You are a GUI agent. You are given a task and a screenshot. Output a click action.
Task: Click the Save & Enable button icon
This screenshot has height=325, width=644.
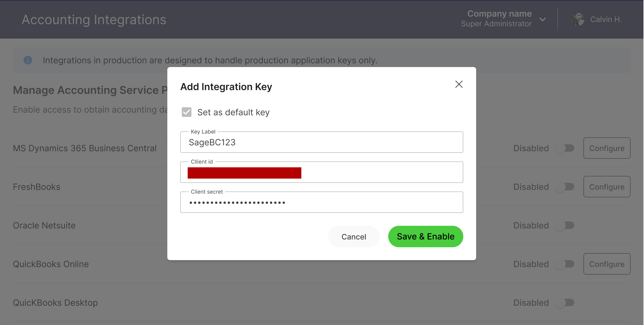click(425, 236)
